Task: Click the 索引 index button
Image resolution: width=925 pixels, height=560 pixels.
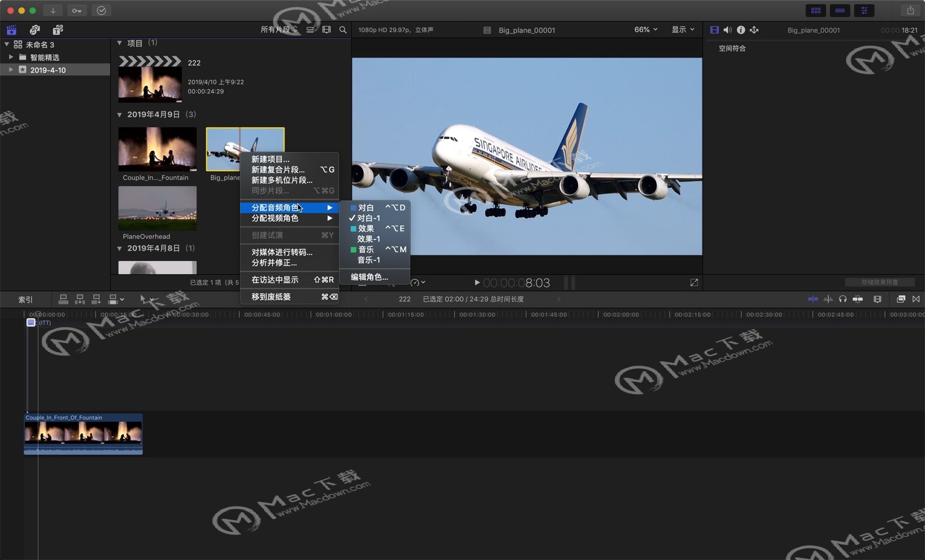Action: [x=25, y=300]
